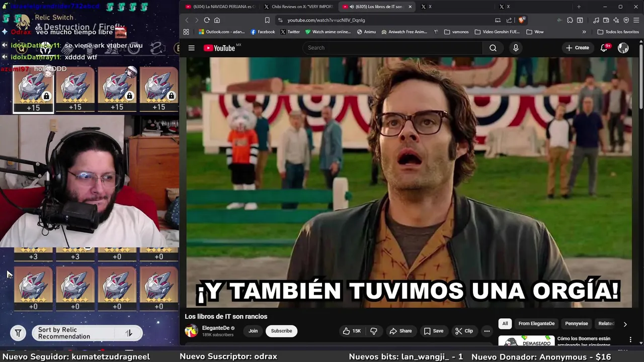Click the Share button below video
644x362 pixels.
point(400,331)
